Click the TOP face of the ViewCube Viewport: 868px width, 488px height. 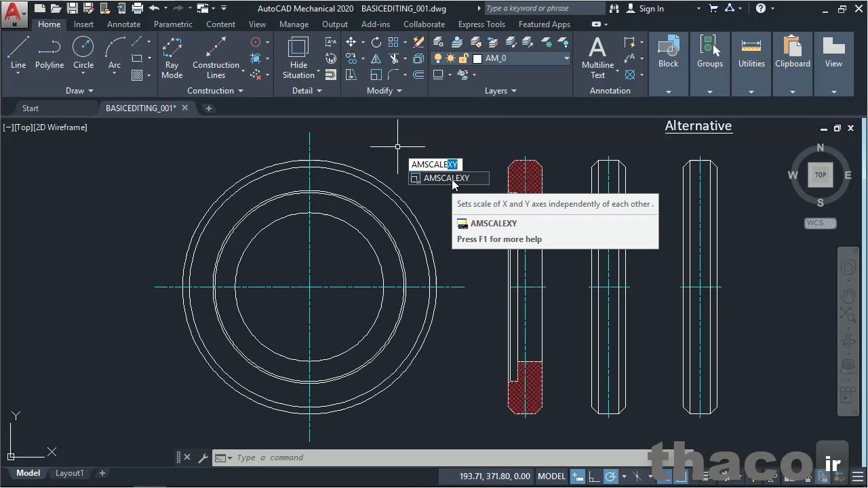(x=820, y=175)
